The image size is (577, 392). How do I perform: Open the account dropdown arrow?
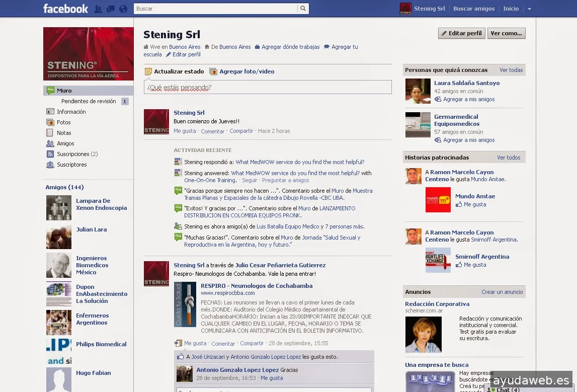529,9
